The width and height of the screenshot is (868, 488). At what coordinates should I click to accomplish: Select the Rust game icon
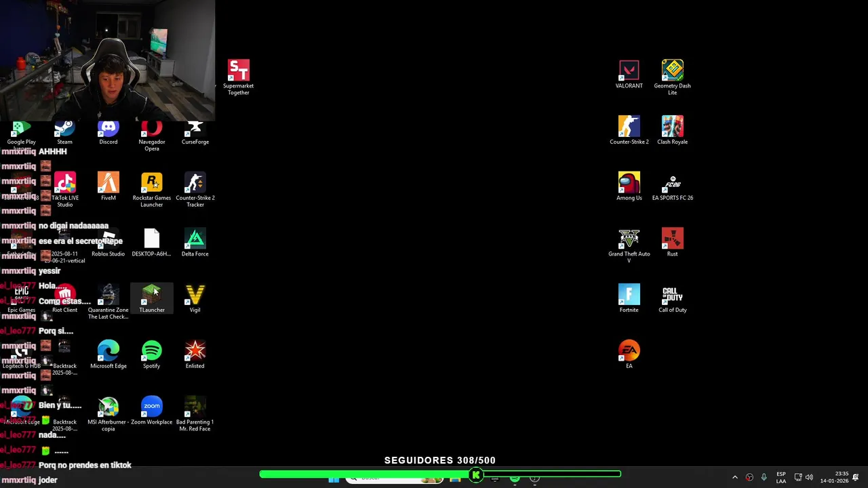(x=672, y=242)
